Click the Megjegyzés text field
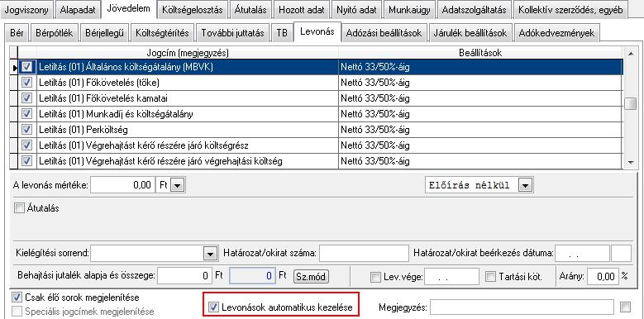This screenshot has width=644, height=319. click(x=522, y=307)
